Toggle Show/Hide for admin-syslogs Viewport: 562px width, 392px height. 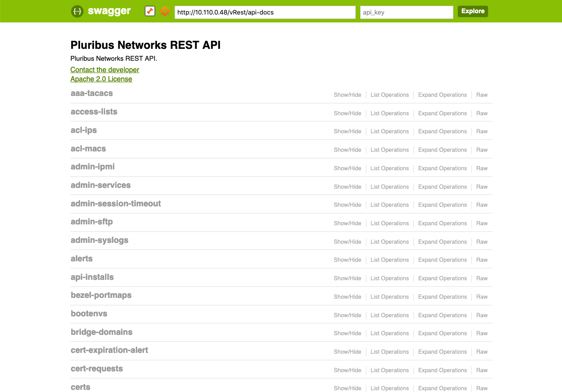pyautogui.click(x=347, y=242)
